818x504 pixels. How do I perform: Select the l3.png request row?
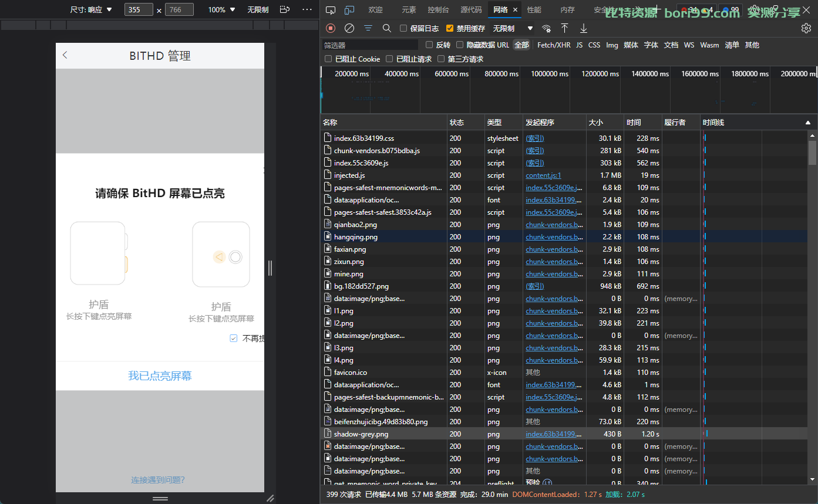tap(564, 348)
